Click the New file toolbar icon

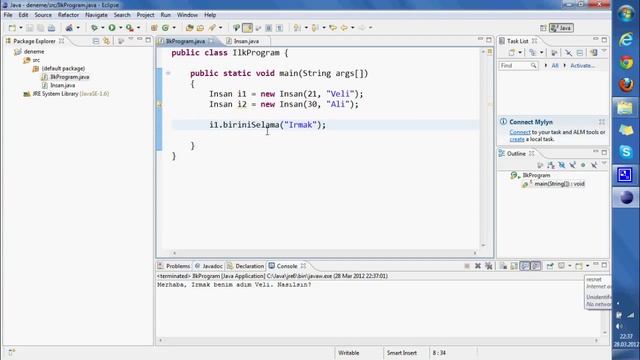[x=12, y=28]
